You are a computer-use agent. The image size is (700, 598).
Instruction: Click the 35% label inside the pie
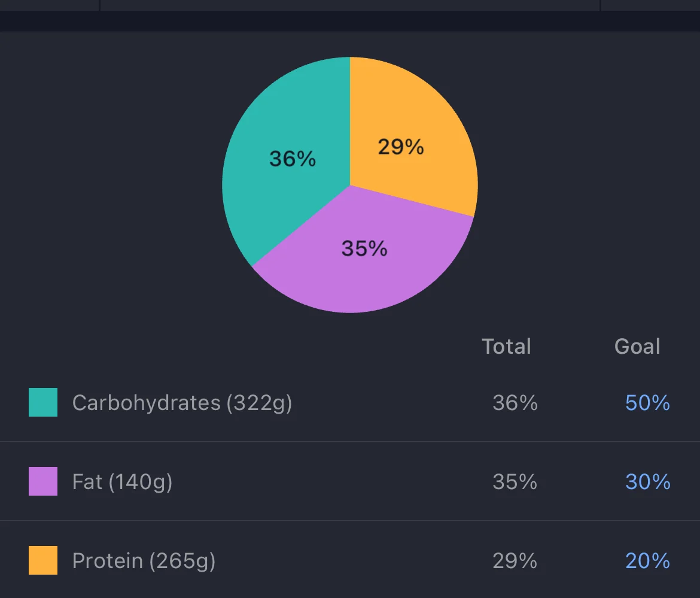pos(364,248)
